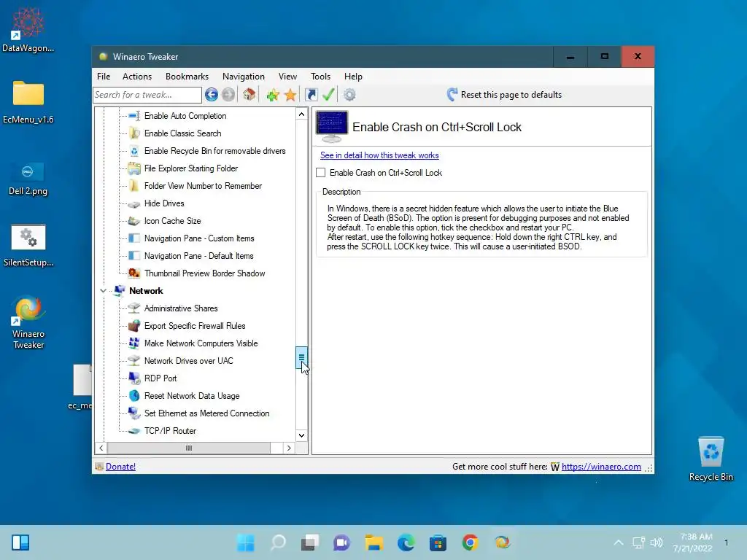Select TCP/IP Router tweak
This screenshot has height=560, width=747.
pyautogui.click(x=170, y=431)
